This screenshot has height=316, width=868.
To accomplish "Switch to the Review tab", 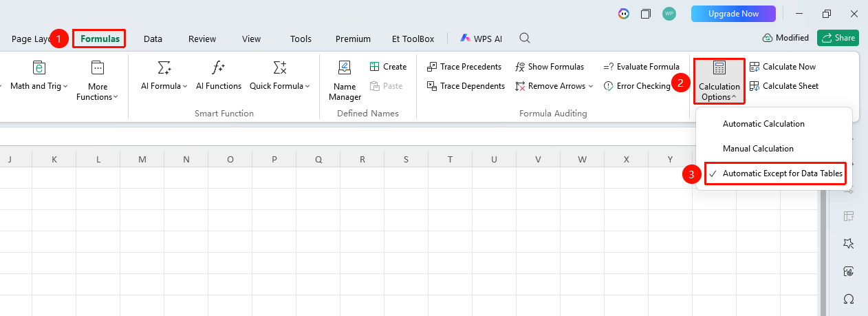I will click(202, 39).
